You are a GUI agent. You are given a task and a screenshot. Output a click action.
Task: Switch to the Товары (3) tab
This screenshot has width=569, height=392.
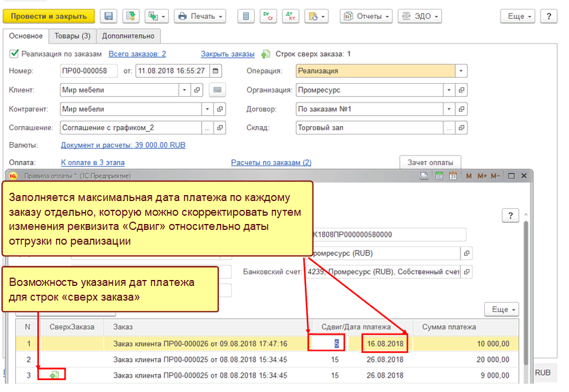[72, 36]
